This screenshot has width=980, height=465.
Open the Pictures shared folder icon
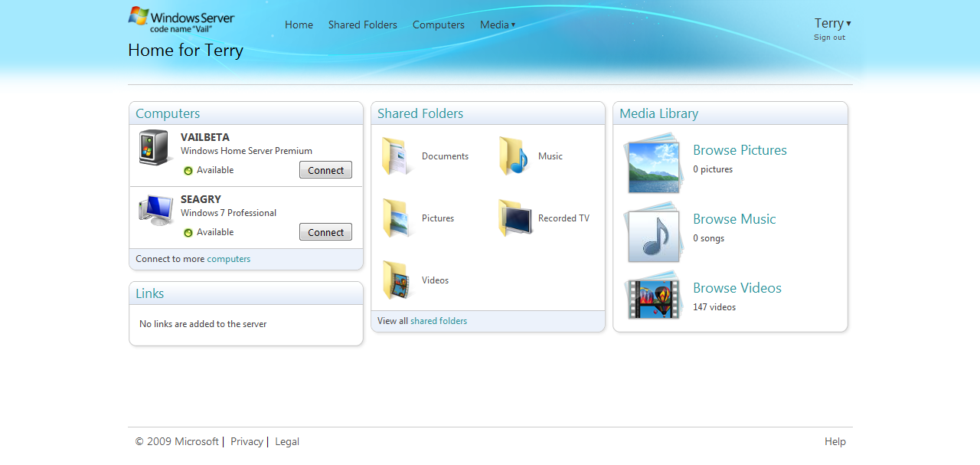click(x=394, y=218)
